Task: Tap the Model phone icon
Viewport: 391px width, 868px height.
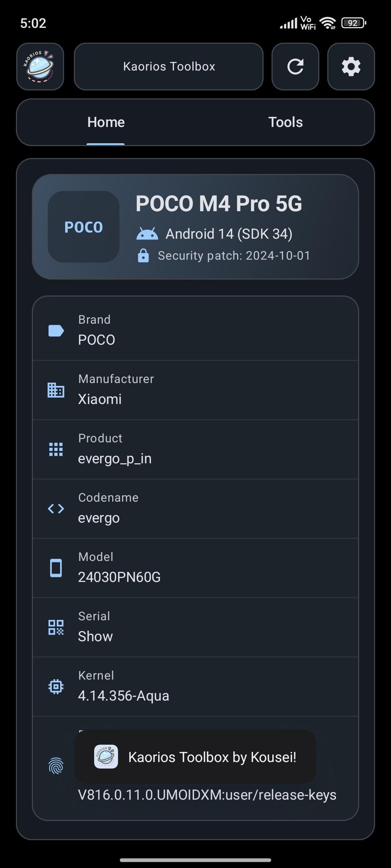Action: point(56,568)
